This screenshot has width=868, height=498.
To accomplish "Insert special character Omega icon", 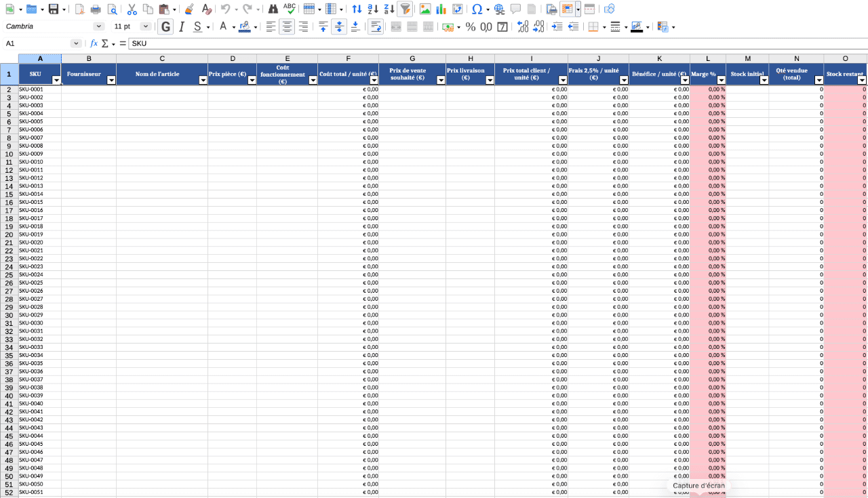I will 477,9.
